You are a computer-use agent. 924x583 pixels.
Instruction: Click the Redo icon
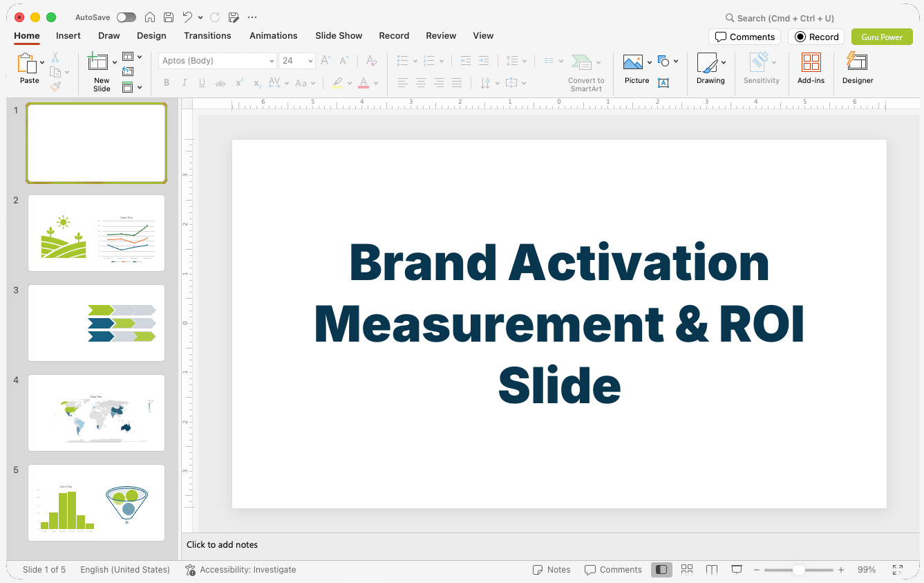(215, 17)
